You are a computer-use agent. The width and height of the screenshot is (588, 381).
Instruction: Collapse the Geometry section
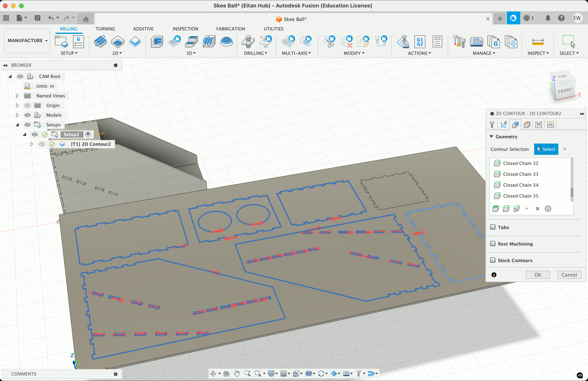coord(491,136)
